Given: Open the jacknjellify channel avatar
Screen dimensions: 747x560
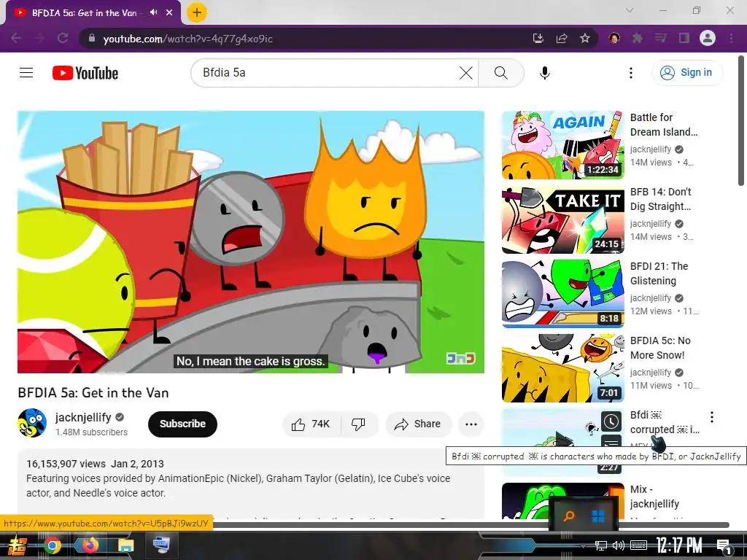Looking at the screenshot, I should click(x=32, y=423).
